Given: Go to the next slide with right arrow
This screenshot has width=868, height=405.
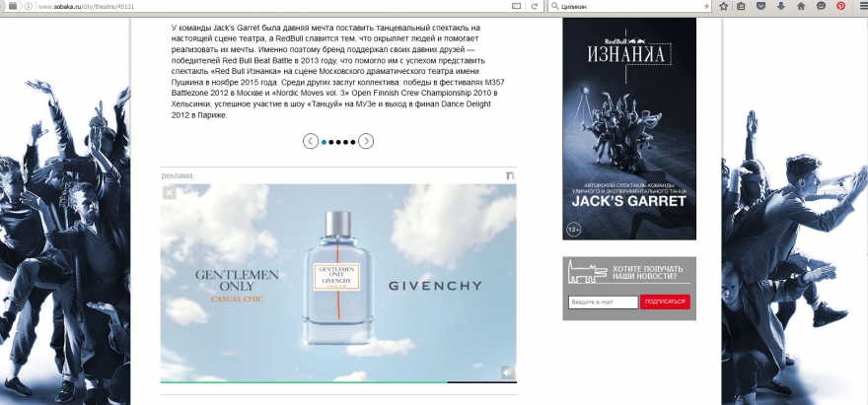Looking at the screenshot, I should pyautogui.click(x=366, y=141).
